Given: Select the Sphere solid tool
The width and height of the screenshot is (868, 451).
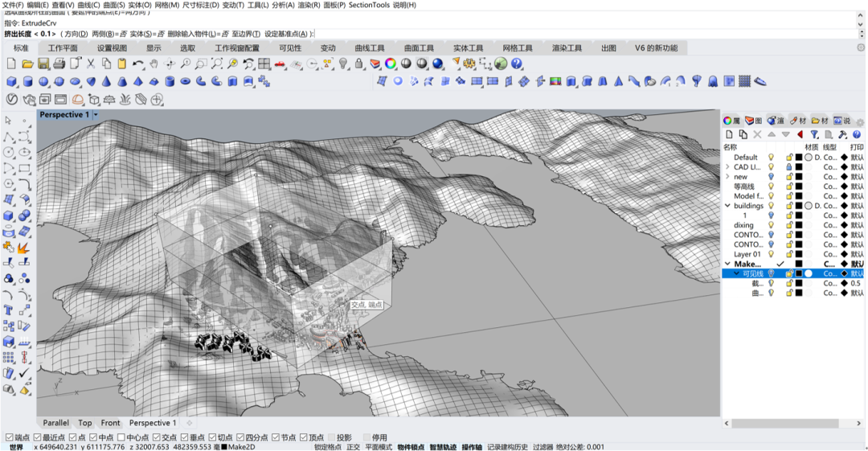Looking at the screenshot, I should click(x=43, y=82).
